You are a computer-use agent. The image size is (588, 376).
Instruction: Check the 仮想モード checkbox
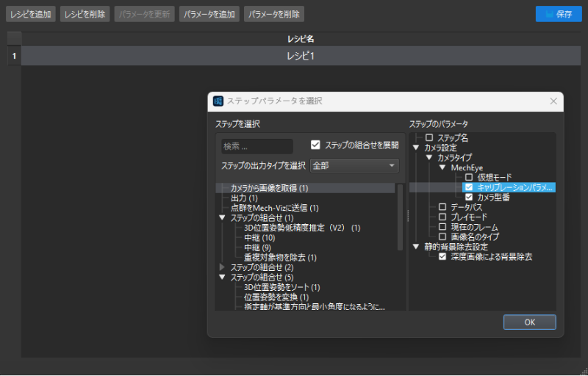click(x=469, y=177)
